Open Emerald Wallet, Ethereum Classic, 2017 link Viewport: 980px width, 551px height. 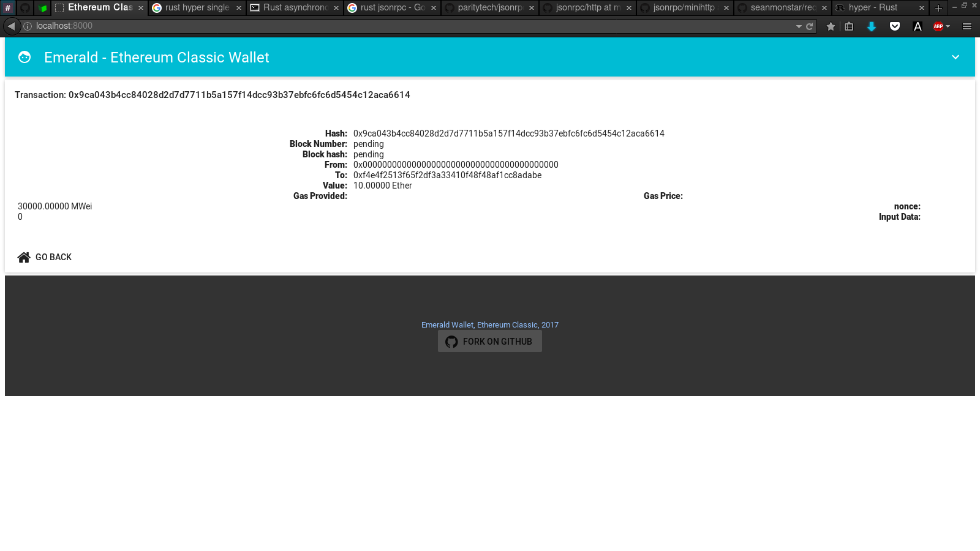tap(490, 325)
